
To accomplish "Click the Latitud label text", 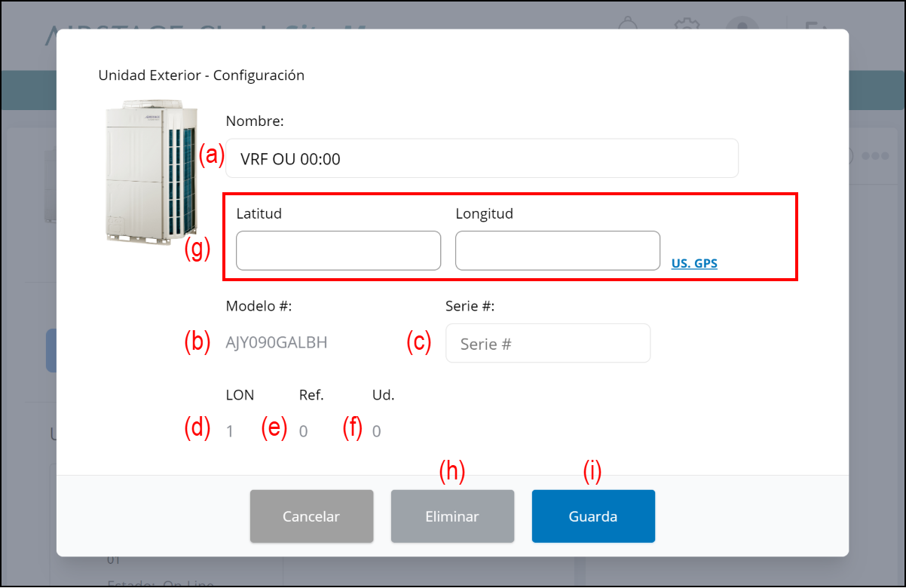I will [259, 213].
